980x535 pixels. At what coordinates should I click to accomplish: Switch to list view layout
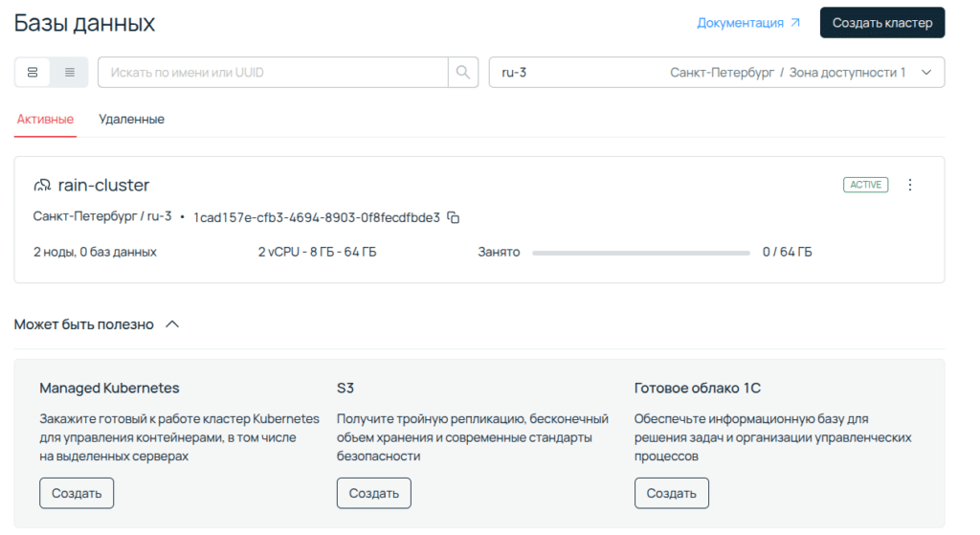point(70,73)
